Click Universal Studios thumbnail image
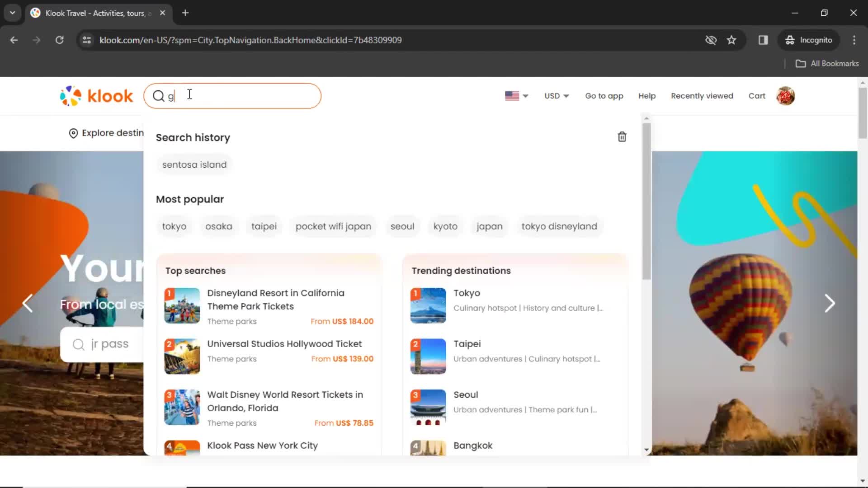868x488 pixels. [x=182, y=357]
